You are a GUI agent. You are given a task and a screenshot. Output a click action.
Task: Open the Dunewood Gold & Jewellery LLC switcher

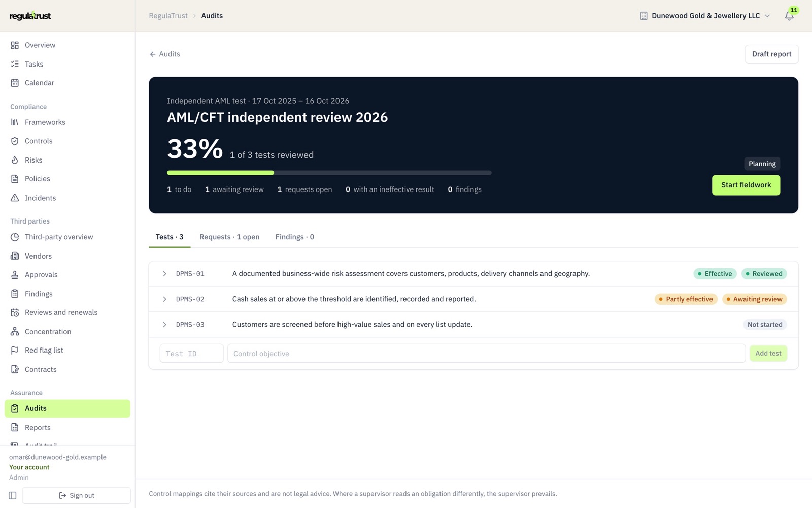click(705, 16)
